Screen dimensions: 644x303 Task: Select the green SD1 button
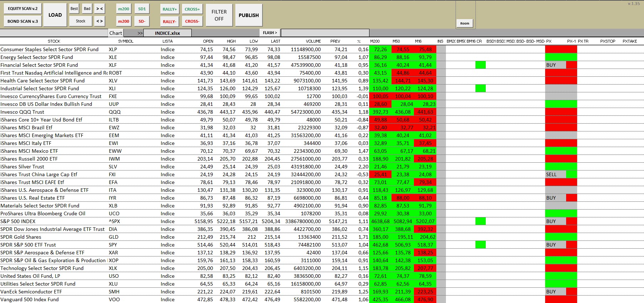pyautogui.click(x=142, y=9)
